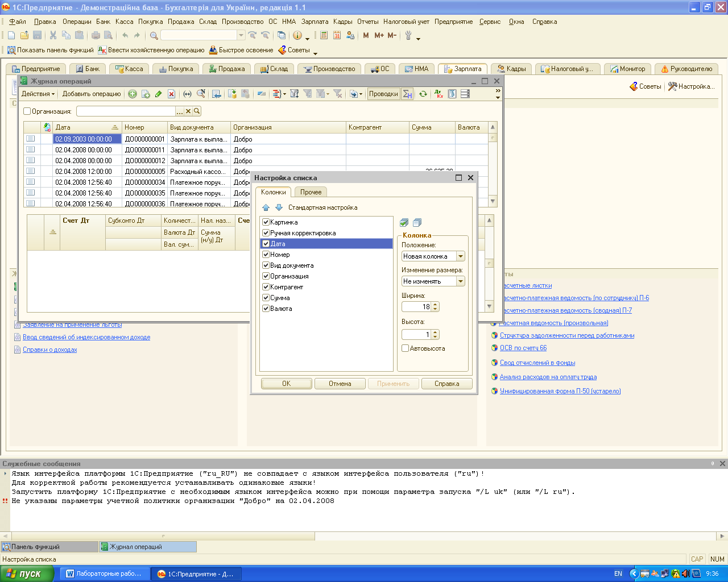728x582 pixels.
Task: Toggle the Организация filter checkbox
Action: pos(27,111)
